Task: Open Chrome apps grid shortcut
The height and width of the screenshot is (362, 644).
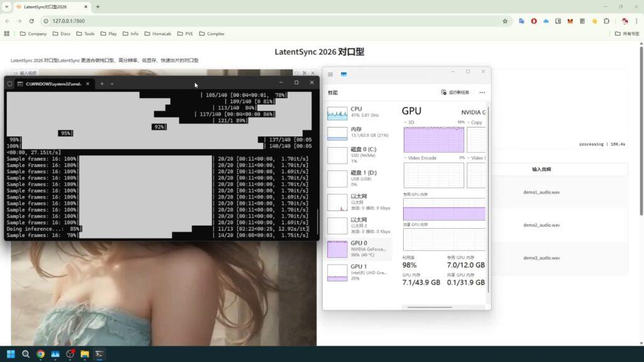Action: (x=6, y=34)
